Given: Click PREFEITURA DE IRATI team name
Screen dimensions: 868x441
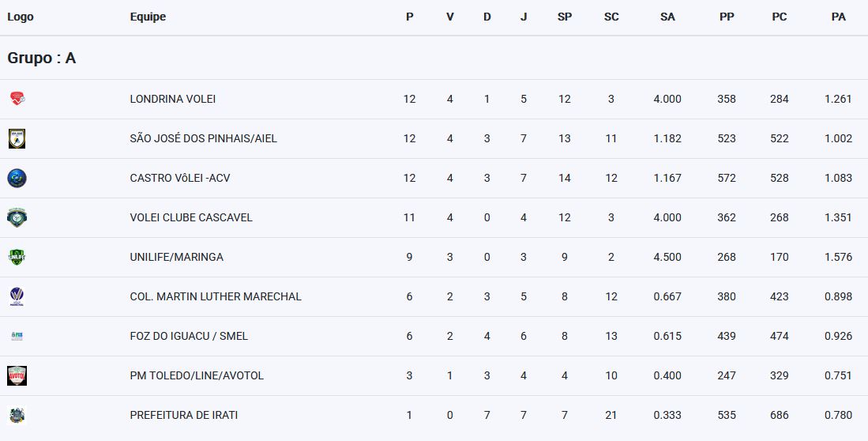Looking at the screenshot, I should [x=184, y=415].
